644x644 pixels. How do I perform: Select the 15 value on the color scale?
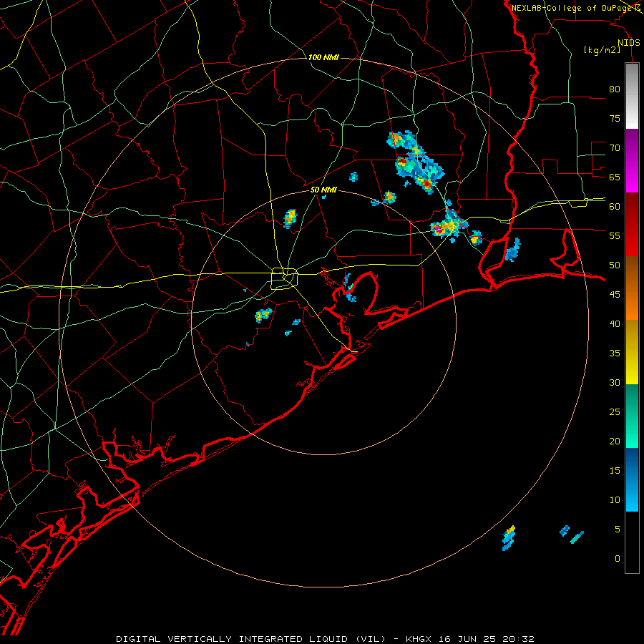coord(615,471)
